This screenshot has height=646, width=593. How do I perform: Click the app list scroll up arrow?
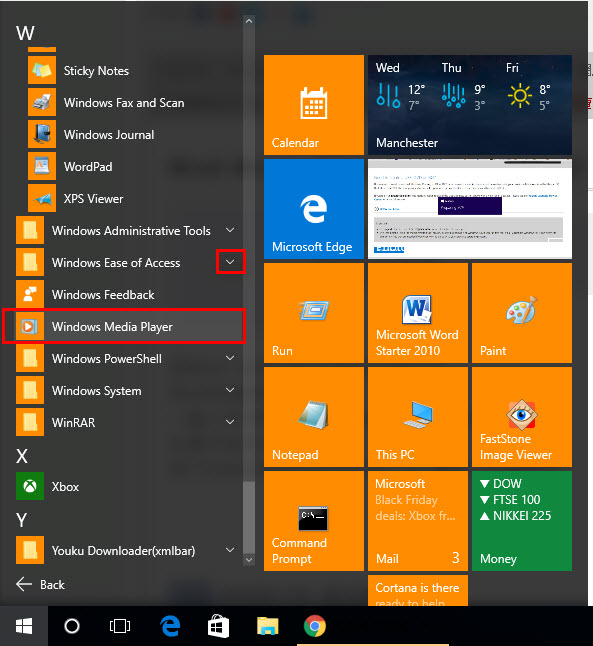click(x=248, y=21)
